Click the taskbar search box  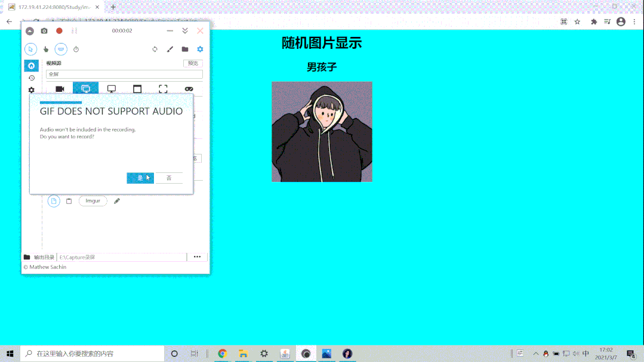(92, 354)
